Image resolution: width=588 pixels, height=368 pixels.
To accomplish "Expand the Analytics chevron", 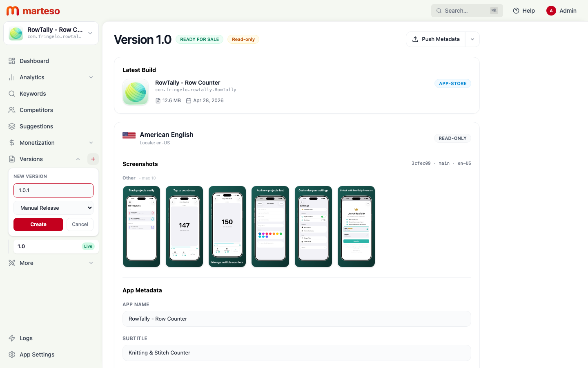I will [x=91, y=77].
